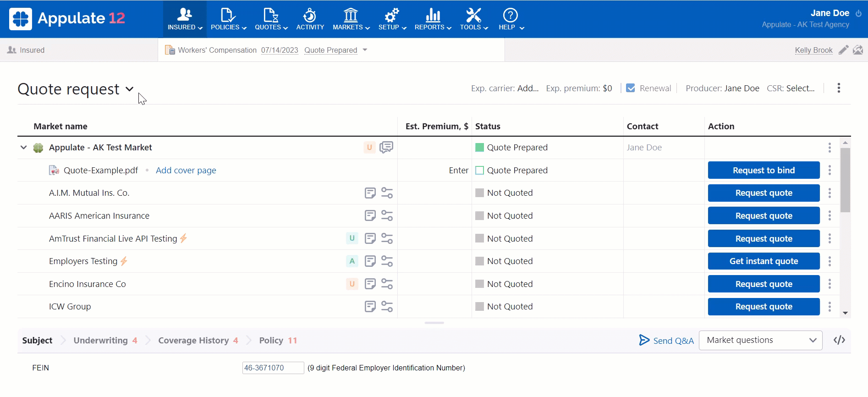This screenshot has height=397, width=868.
Task: Open notes icon for ICW Group
Action: 370,307
